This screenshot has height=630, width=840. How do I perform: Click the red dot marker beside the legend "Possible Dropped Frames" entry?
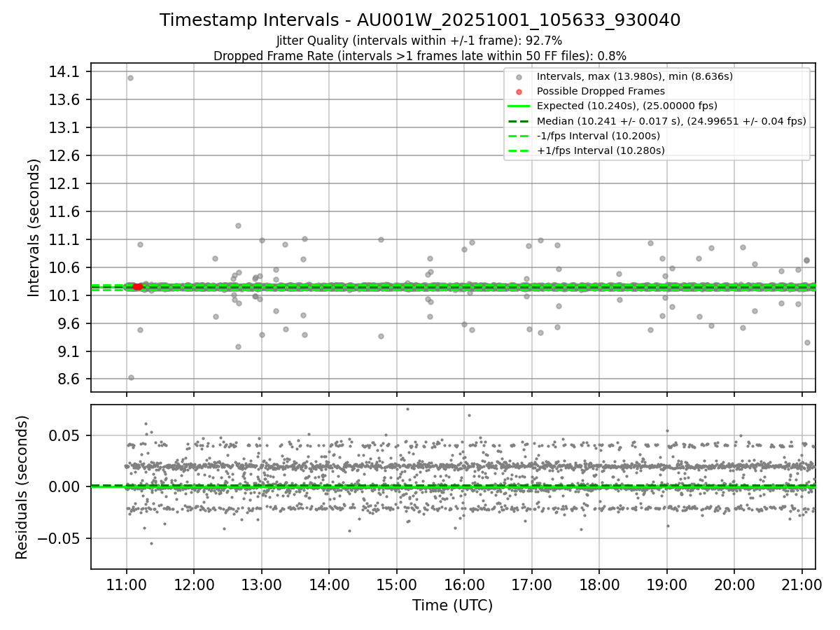click(519, 92)
